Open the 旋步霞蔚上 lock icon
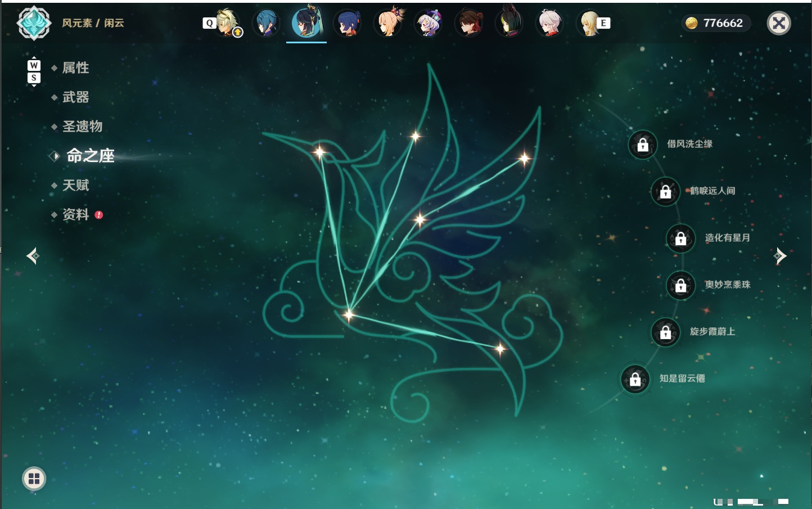This screenshot has width=812, height=509. click(665, 332)
